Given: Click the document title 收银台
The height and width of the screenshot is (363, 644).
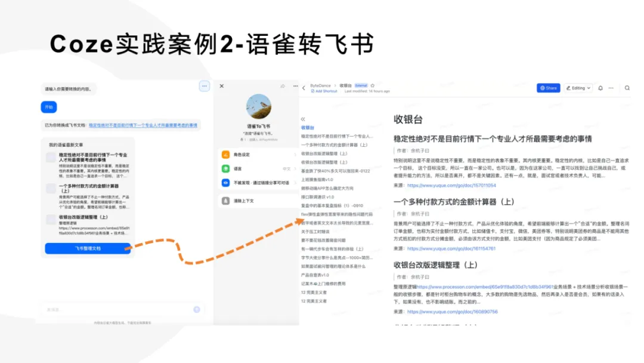Looking at the screenshot, I should 408,119.
